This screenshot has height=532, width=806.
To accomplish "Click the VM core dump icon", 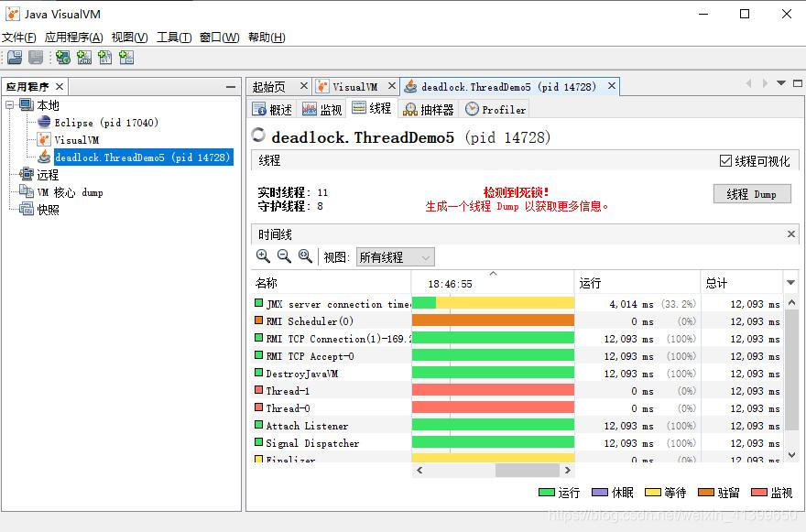I will tap(27, 191).
